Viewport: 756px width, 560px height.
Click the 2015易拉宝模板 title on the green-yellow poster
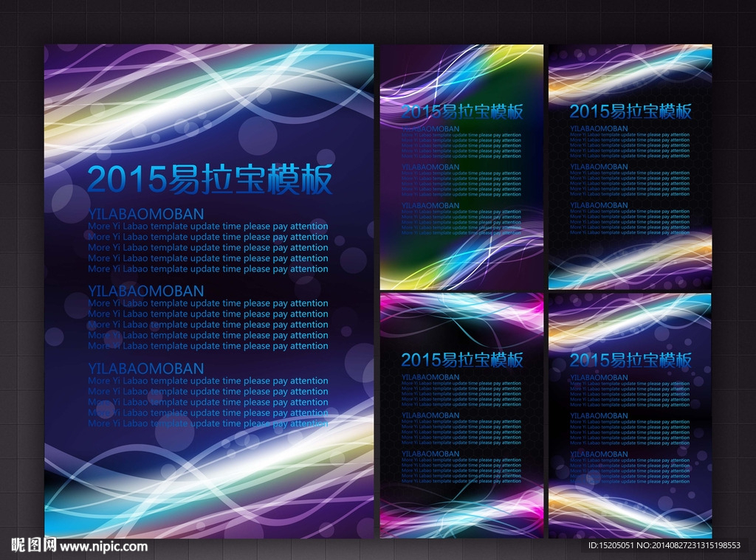[x=462, y=111]
